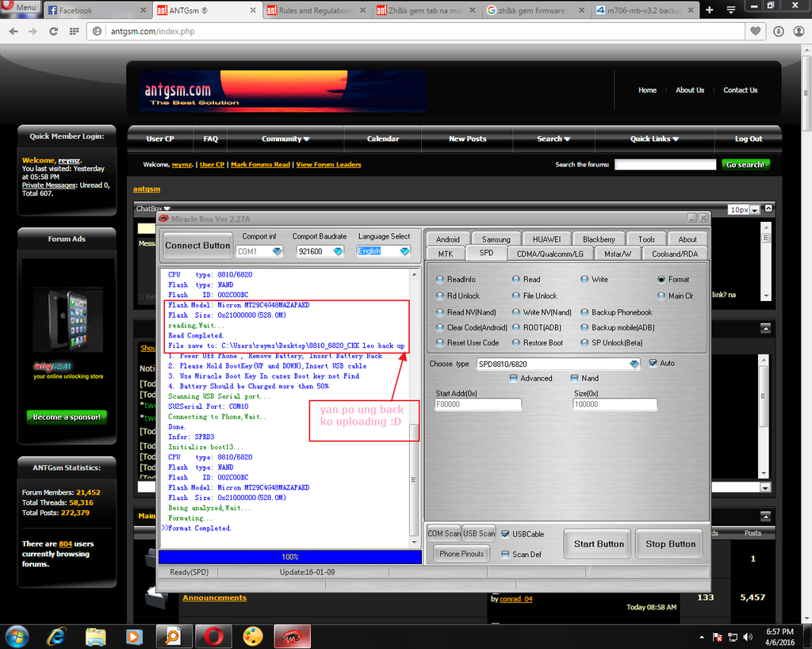Bookmark page with the heart icon
Screen dimensions: 812x649
click(x=755, y=31)
